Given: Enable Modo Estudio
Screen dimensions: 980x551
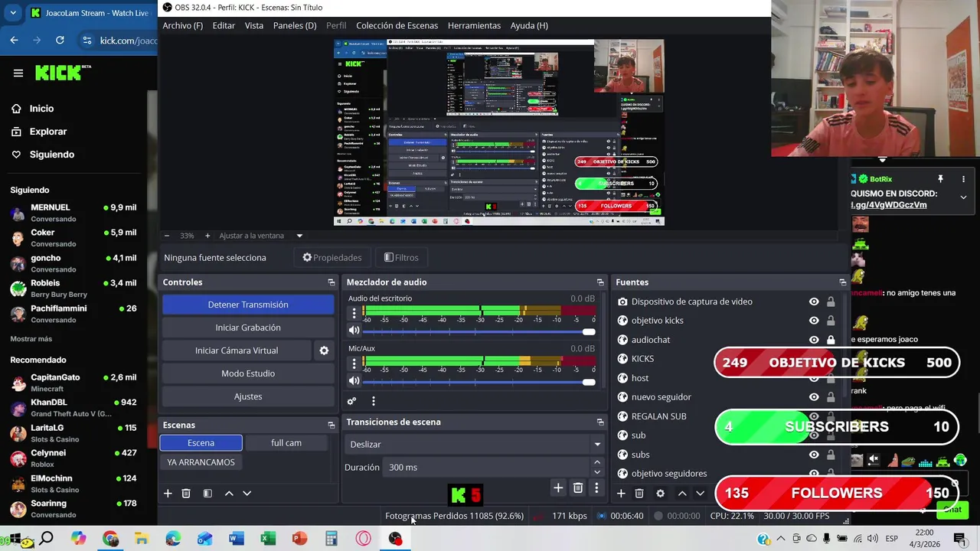Looking at the screenshot, I should point(248,373).
